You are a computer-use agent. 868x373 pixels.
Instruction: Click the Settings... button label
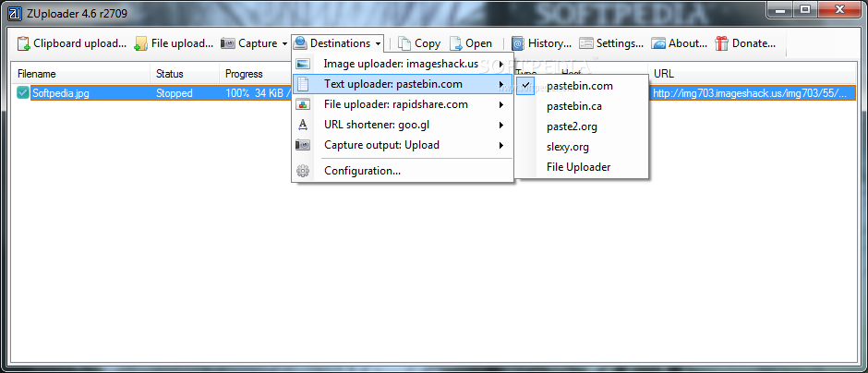pos(620,43)
